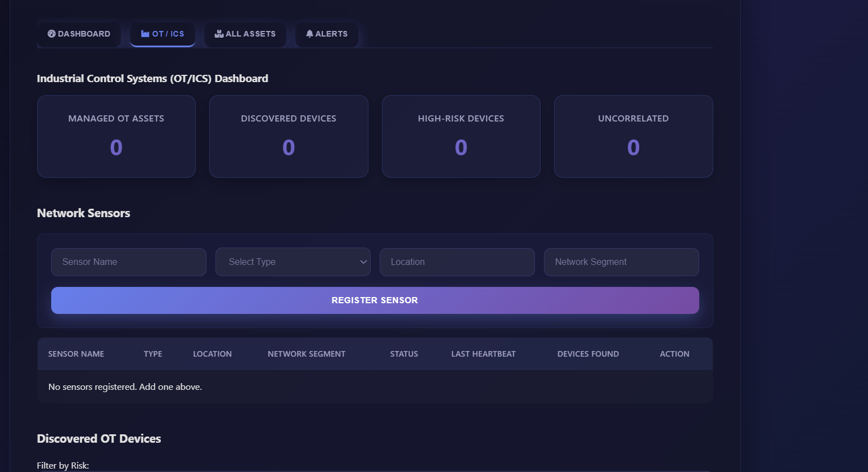The image size is (868, 472).
Task: Click the HIGH-RISK DEVICES stat card
Action: pyautogui.click(x=461, y=136)
